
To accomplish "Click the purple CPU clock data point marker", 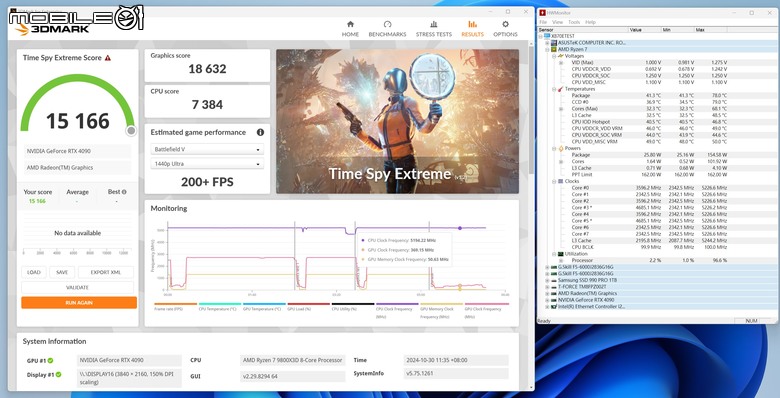I will click(x=460, y=228).
